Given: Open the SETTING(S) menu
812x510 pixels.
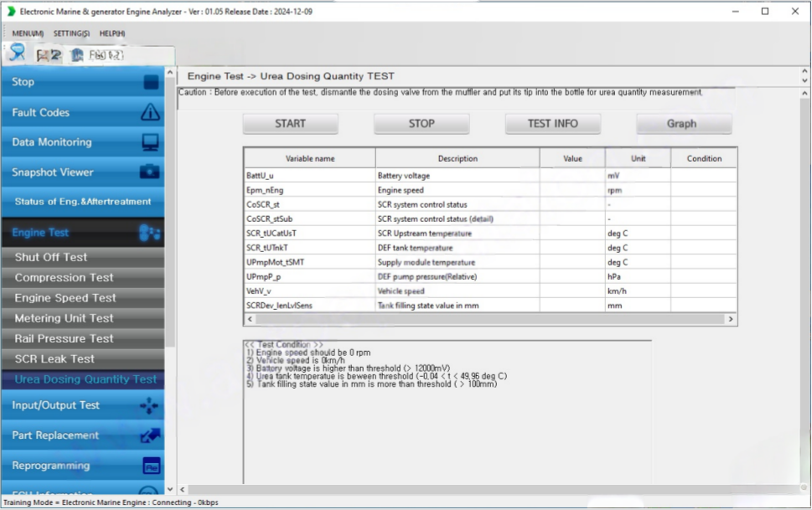Looking at the screenshot, I should click(71, 33).
